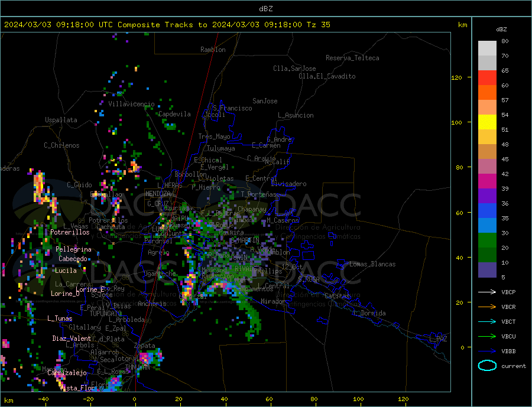Click the 'Uspallata' place label
532x407 pixels.
click(x=61, y=120)
